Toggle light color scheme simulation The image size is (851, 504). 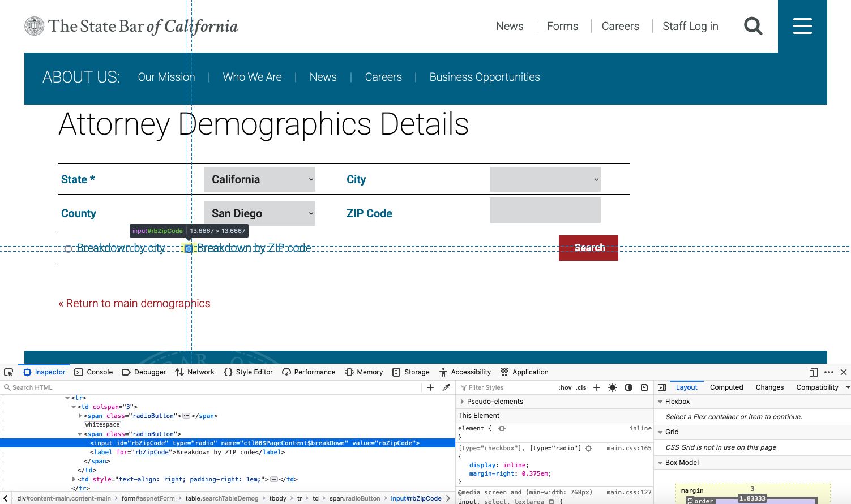tap(613, 387)
